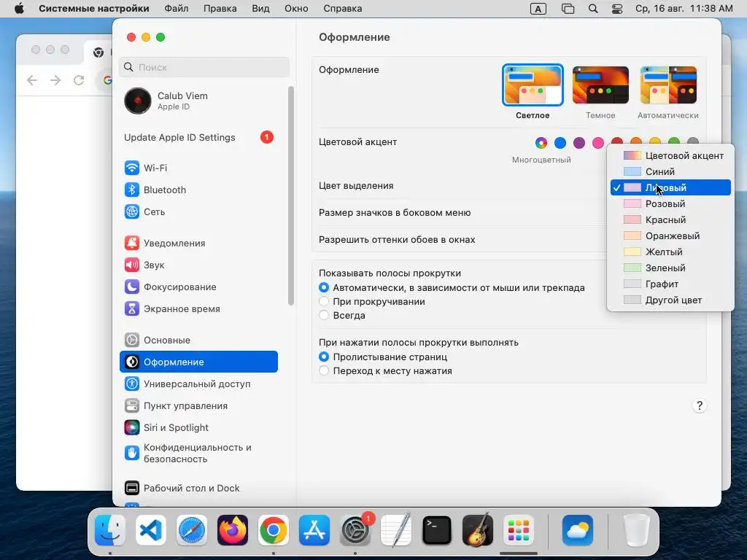
Task: Select Оформление in the sidebar
Action: (x=198, y=362)
